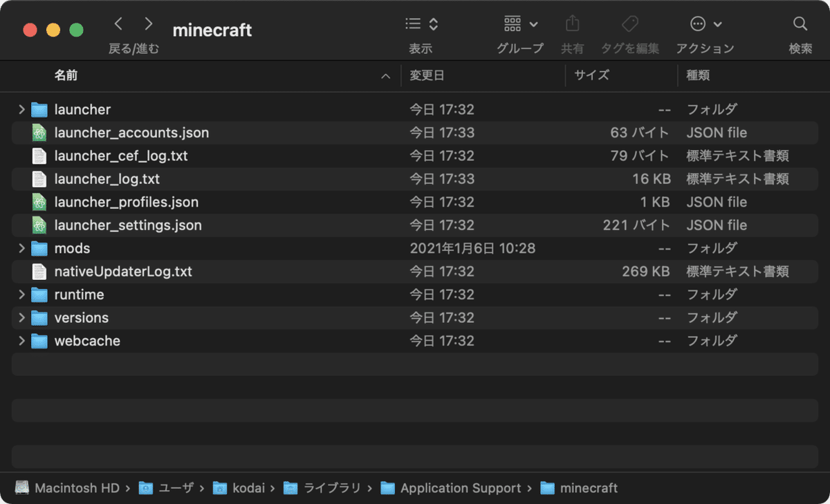The image size is (830, 504).
Task: Select the file name launcher_profiles.json
Action: click(127, 202)
